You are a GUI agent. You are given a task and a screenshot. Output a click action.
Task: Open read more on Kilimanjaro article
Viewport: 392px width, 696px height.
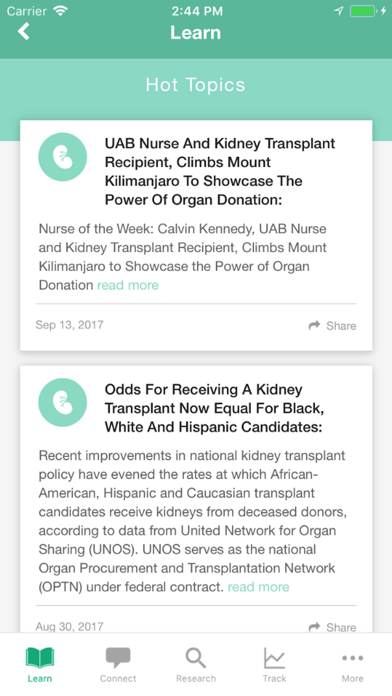coord(128,285)
